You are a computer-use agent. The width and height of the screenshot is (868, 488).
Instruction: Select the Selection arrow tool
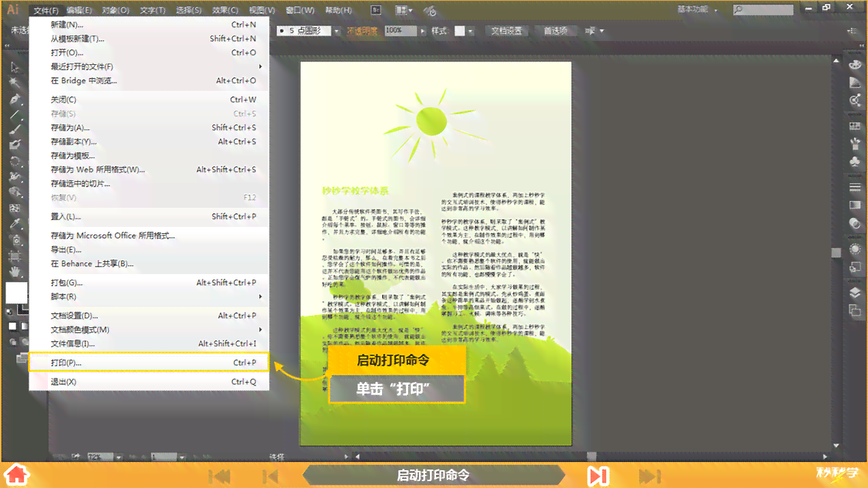tap(15, 67)
